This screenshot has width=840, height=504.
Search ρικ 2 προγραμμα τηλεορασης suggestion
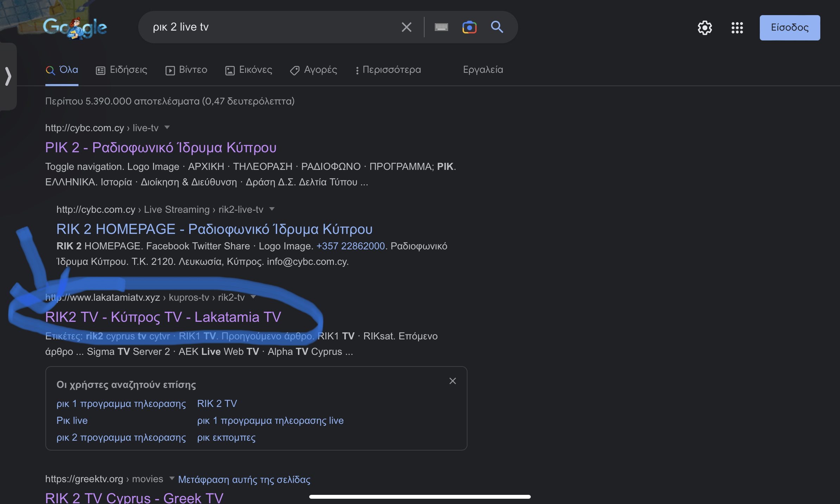click(121, 437)
